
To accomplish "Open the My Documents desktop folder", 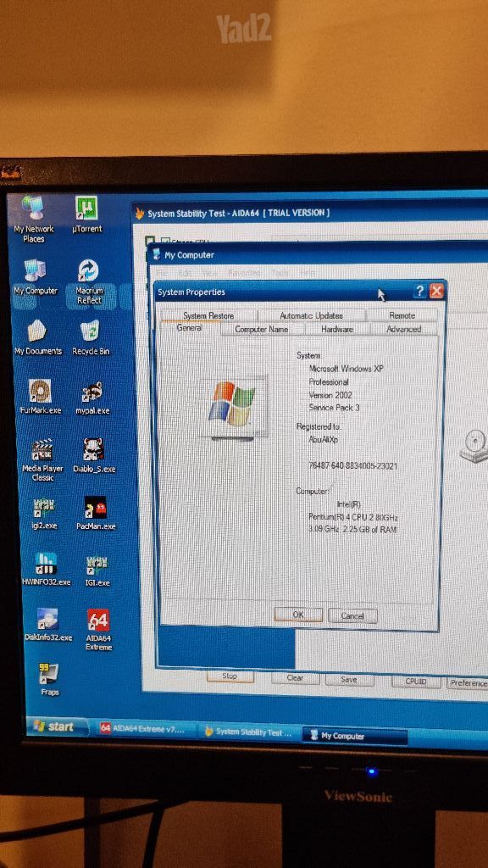I will click(x=37, y=337).
